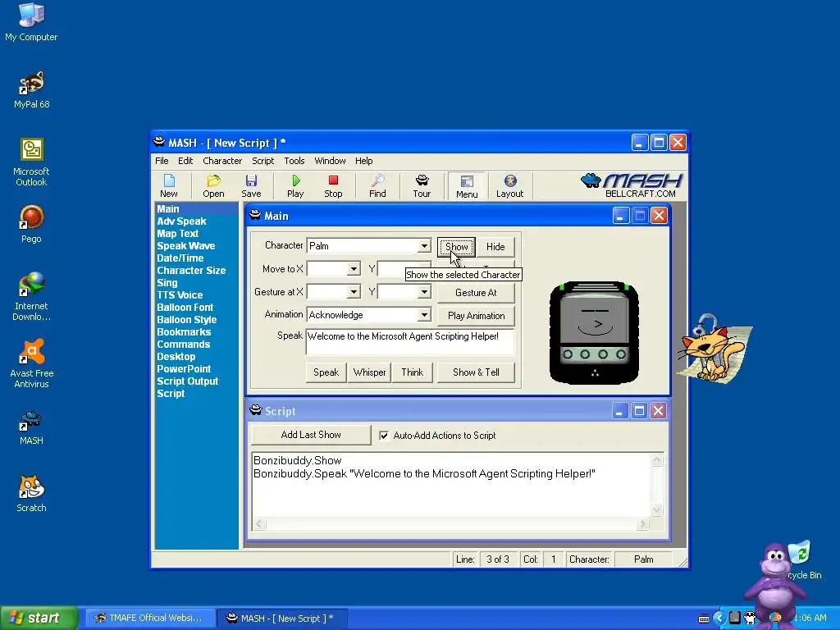This screenshot has width=840, height=630.
Task: Select Character Size in the sidebar
Action: click(191, 271)
